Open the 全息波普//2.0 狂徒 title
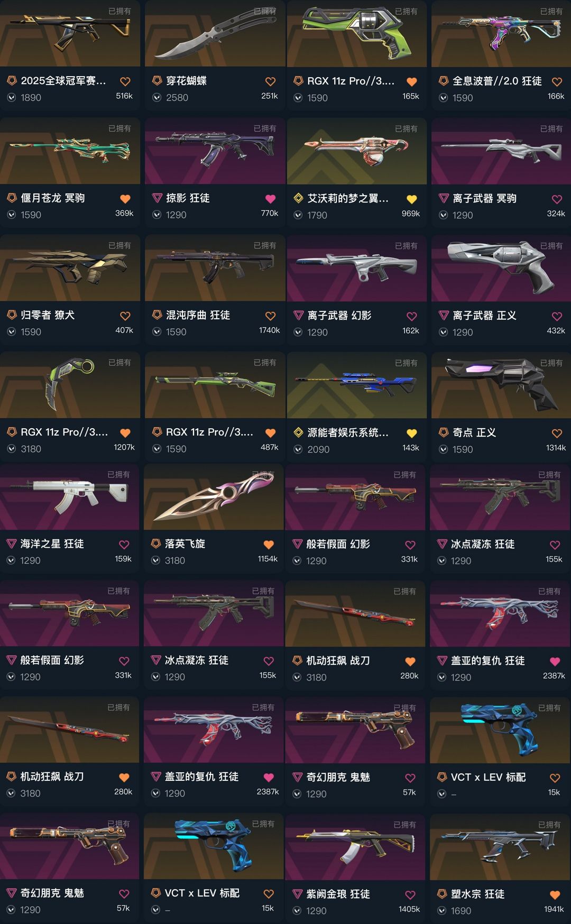The width and height of the screenshot is (571, 924). (x=497, y=81)
